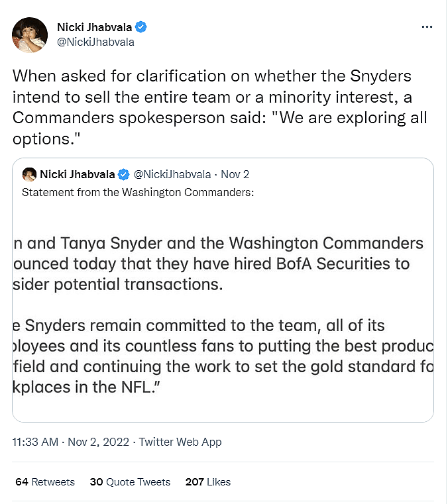Viewport: 448px width, 504px height.
Task: Click the small avatar in the quoted tweet
Action: click(x=29, y=174)
